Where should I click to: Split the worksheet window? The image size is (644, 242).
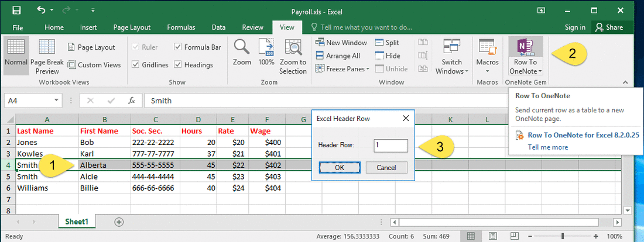[x=387, y=43]
